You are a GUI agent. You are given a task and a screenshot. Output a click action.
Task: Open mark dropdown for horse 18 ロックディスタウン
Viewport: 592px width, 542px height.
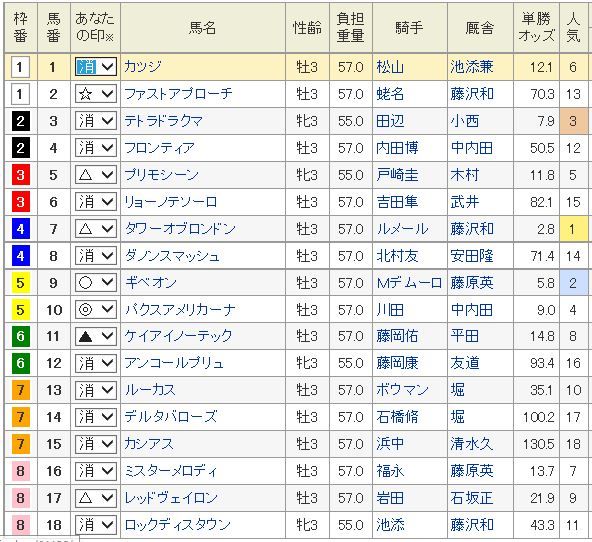click(96, 525)
